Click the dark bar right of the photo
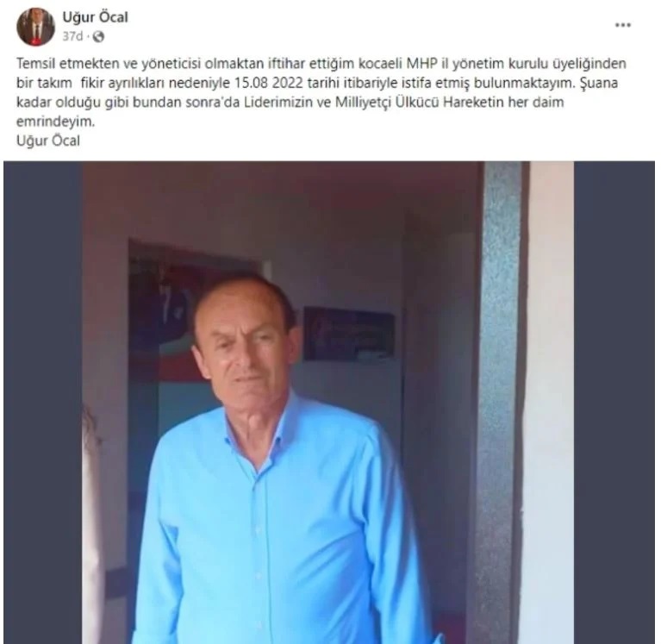 click(x=614, y=403)
